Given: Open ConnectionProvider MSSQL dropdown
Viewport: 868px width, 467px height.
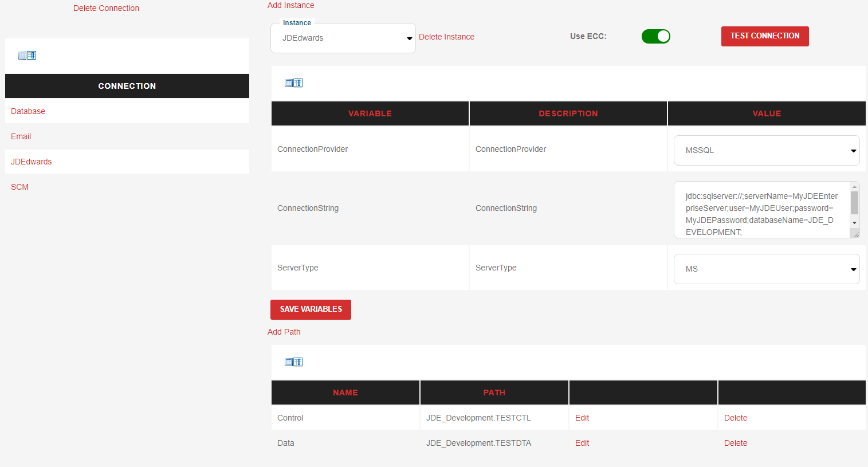Looking at the screenshot, I should pyautogui.click(x=767, y=150).
